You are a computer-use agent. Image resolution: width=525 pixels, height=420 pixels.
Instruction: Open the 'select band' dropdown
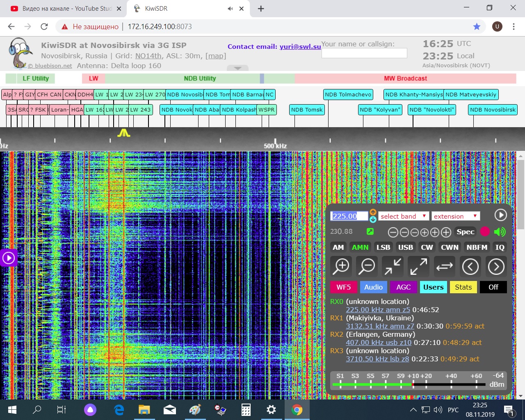click(403, 216)
